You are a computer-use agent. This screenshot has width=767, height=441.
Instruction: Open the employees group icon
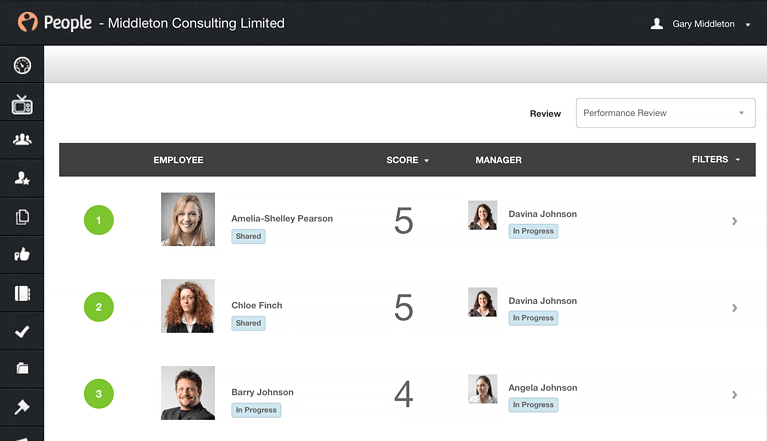click(22, 140)
